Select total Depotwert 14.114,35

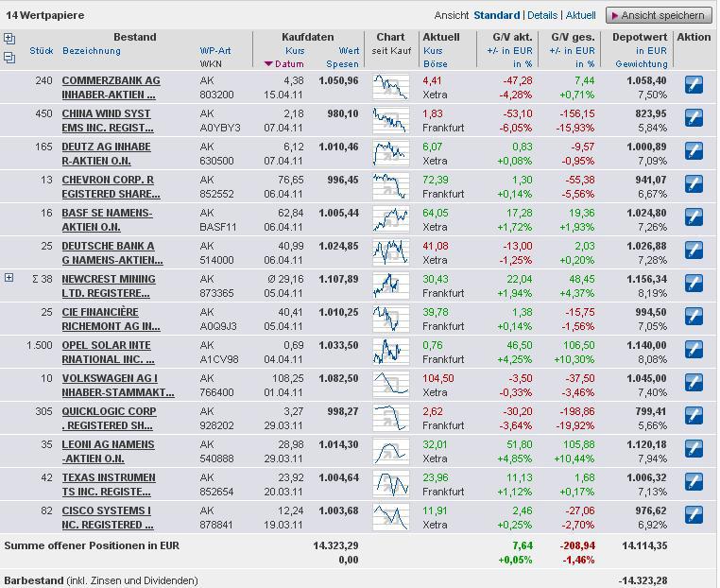pos(644,545)
